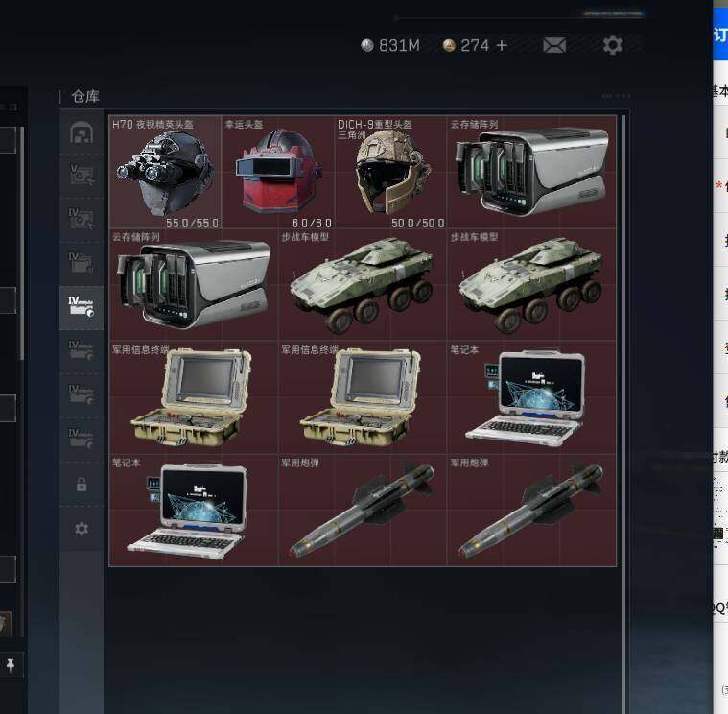
Task: Open the mail envelope icon
Action: [554, 45]
